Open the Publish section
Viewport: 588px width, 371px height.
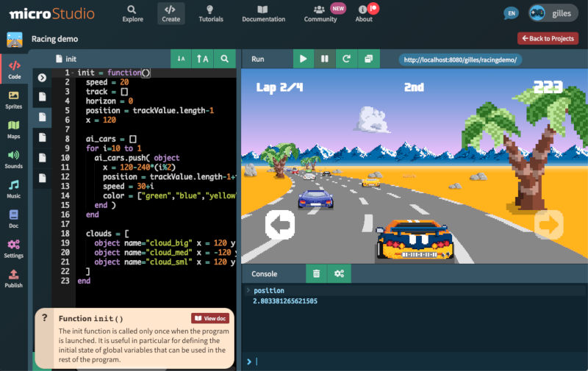[13, 278]
